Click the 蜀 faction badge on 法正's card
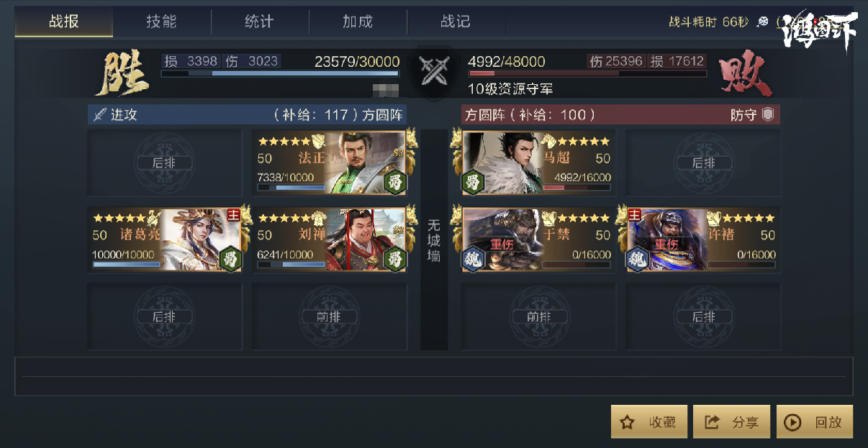The height and width of the screenshot is (448, 868). coord(394,181)
